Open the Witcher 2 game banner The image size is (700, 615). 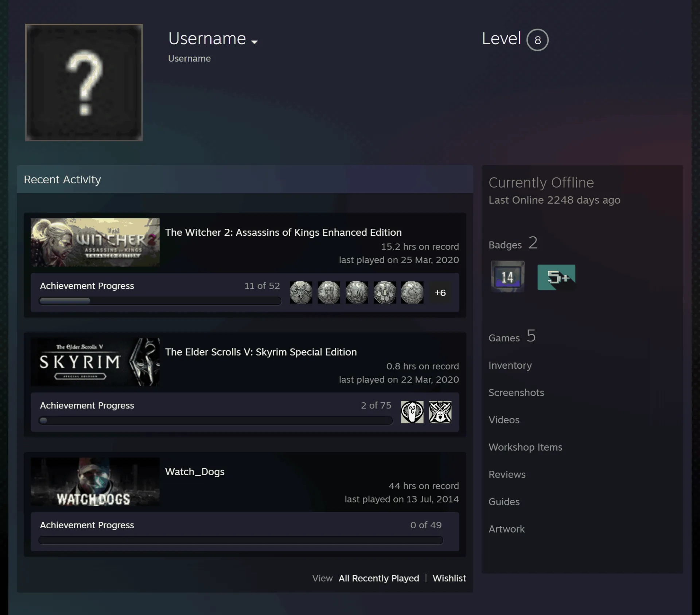pyautogui.click(x=95, y=242)
